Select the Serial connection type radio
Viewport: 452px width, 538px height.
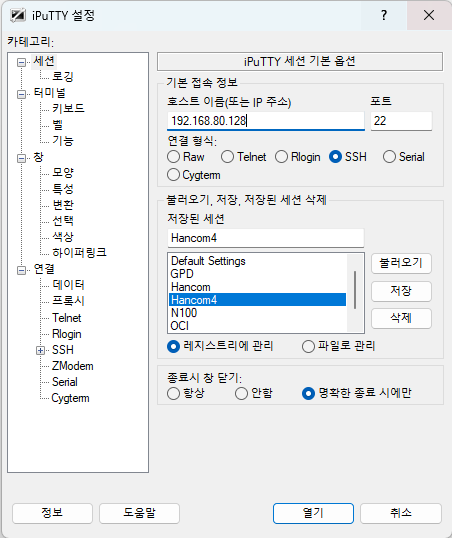[404, 157]
